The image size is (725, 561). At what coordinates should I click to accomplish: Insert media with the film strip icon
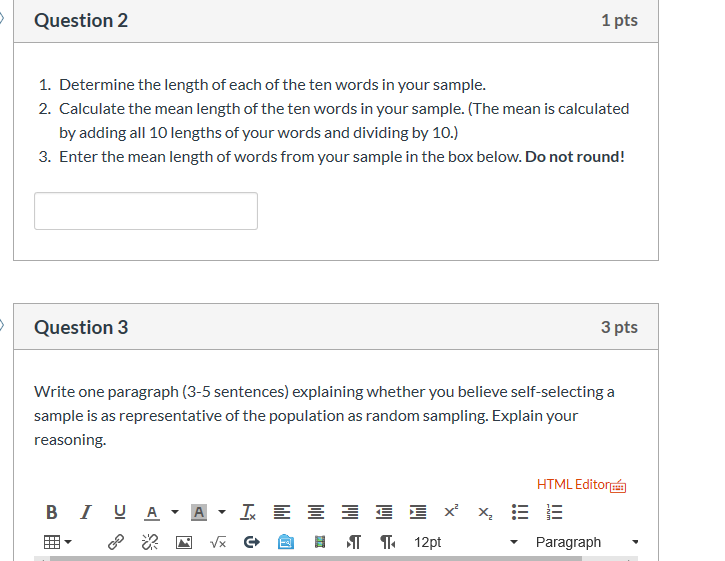coord(319,542)
